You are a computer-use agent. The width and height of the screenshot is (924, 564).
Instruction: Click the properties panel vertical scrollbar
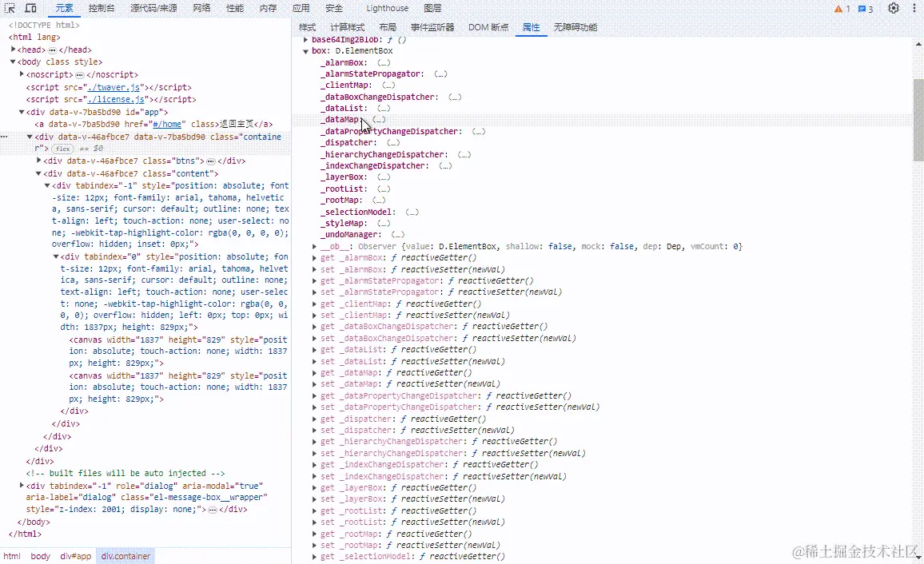tap(918, 120)
